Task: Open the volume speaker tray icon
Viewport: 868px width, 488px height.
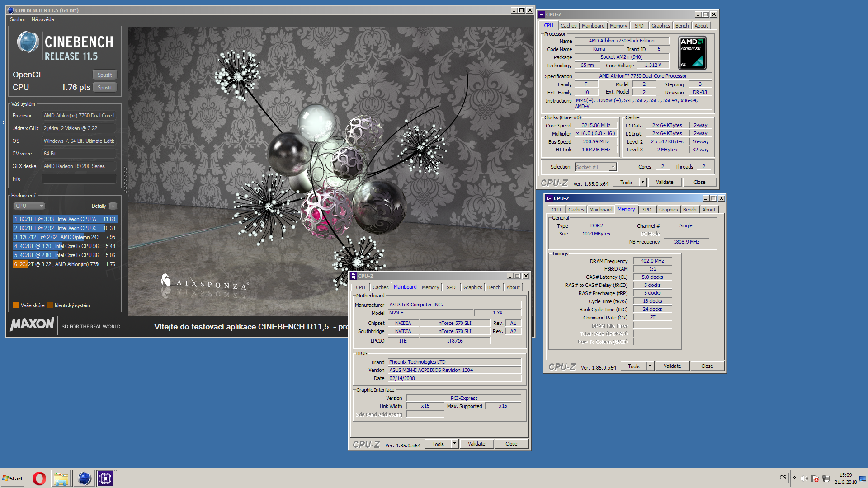Action: point(804,479)
